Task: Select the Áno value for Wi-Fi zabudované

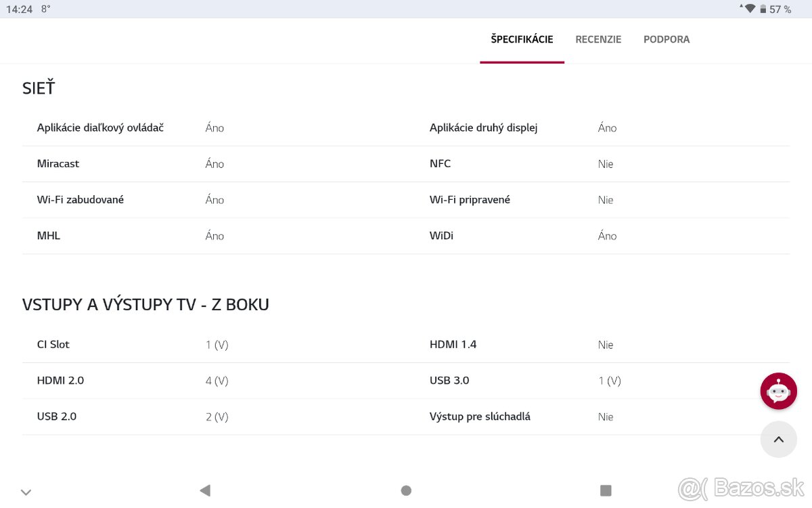Action: pos(214,199)
